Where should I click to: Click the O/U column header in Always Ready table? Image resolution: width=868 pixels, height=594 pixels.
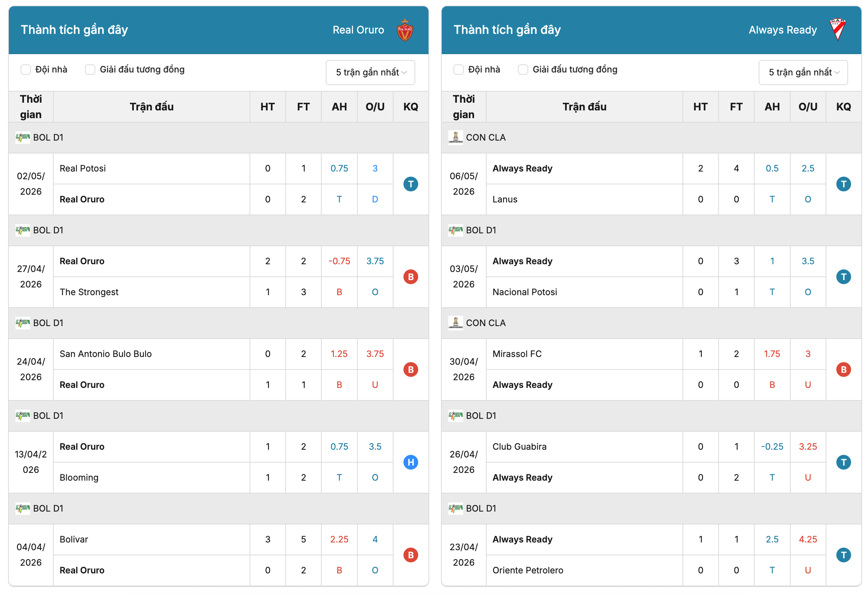[808, 107]
